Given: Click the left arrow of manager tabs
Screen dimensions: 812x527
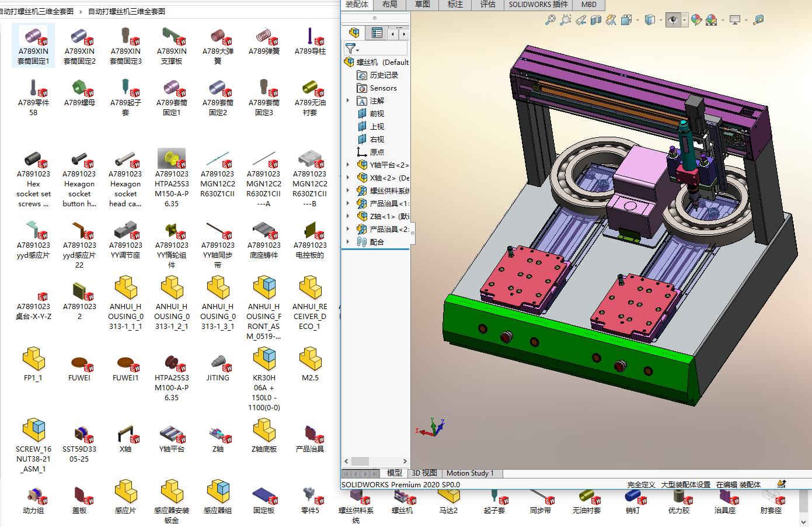Looking at the screenshot, I should 393,34.
